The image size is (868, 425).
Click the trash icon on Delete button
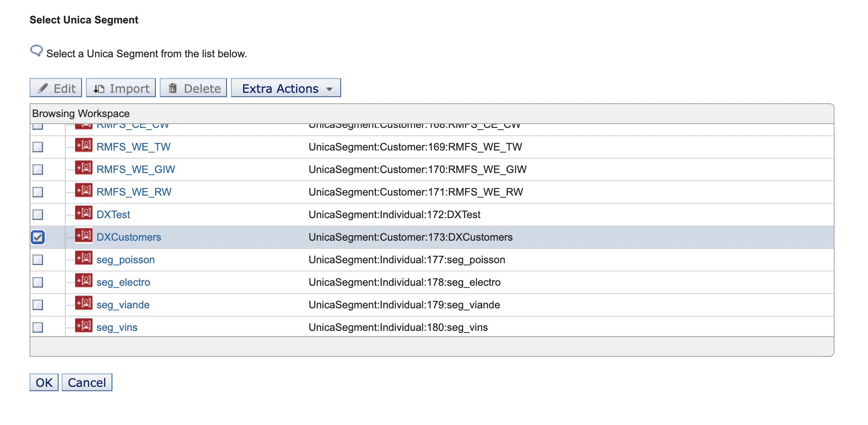tap(173, 88)
